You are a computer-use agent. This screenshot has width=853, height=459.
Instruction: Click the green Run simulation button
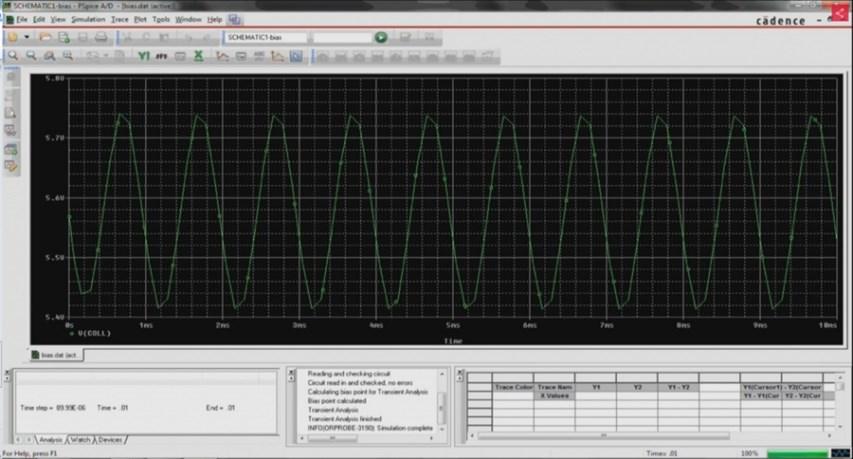coord(381,37)
